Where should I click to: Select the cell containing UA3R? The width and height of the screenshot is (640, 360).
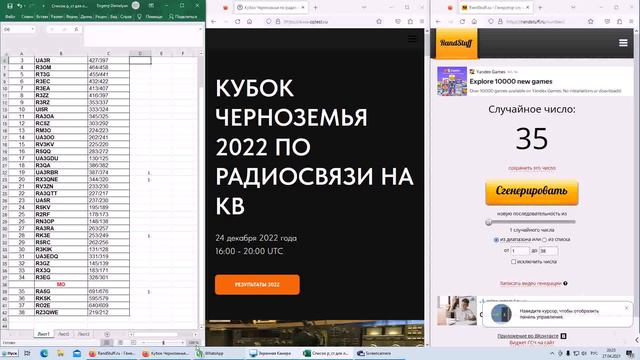[x=61, y=60]
